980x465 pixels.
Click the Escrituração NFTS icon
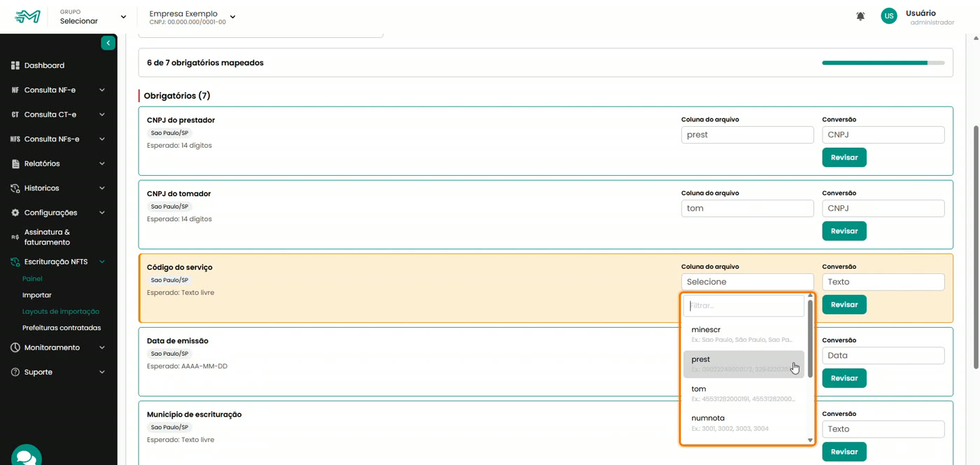pyautogui.click(x=15, y=262)
